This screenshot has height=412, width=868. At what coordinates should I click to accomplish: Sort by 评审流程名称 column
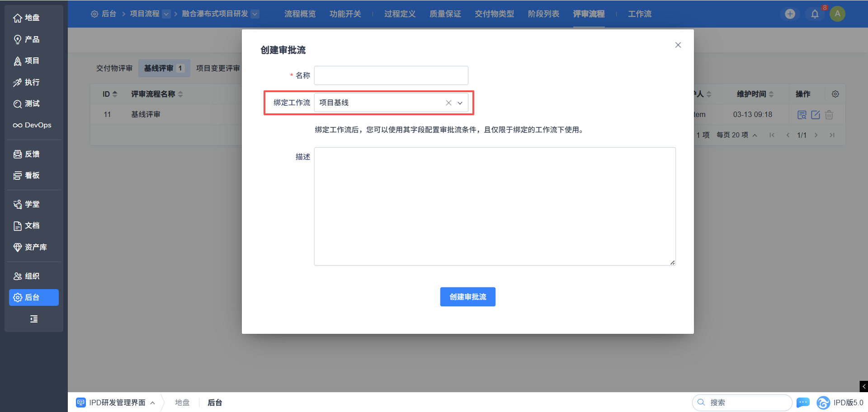click(157, 94)
